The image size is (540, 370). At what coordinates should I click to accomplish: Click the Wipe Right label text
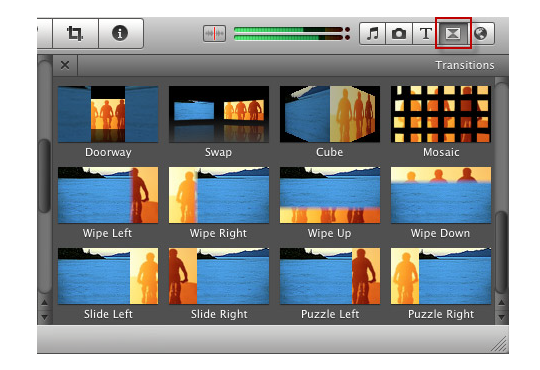pyautogui.click(x=218, y=233)
